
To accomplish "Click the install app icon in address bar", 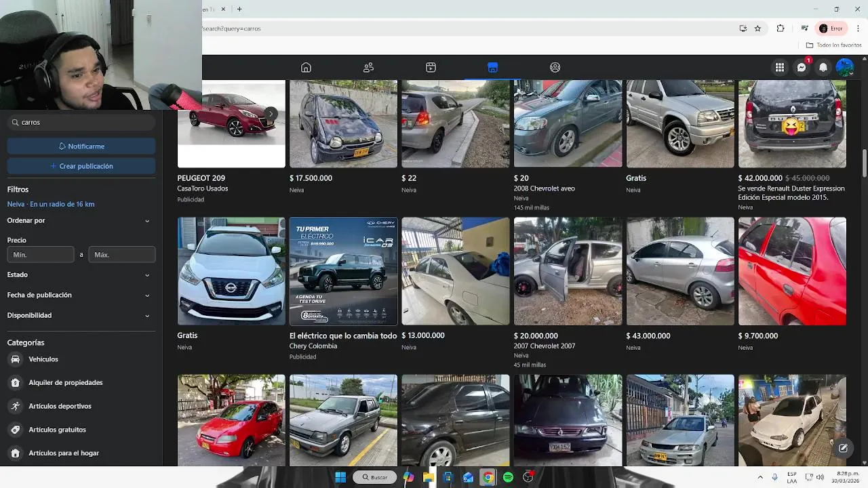I will point(743,28).
